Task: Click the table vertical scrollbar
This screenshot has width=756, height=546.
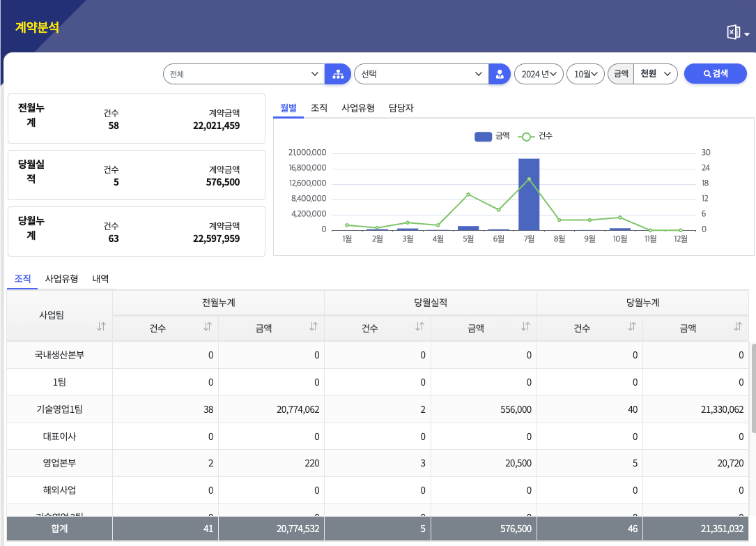Action: (753, 387)
